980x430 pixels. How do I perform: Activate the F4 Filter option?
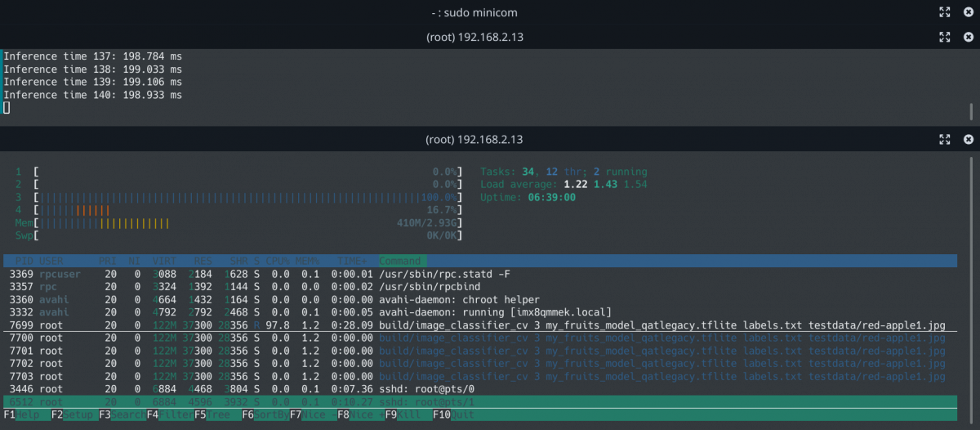pos(164,414)
